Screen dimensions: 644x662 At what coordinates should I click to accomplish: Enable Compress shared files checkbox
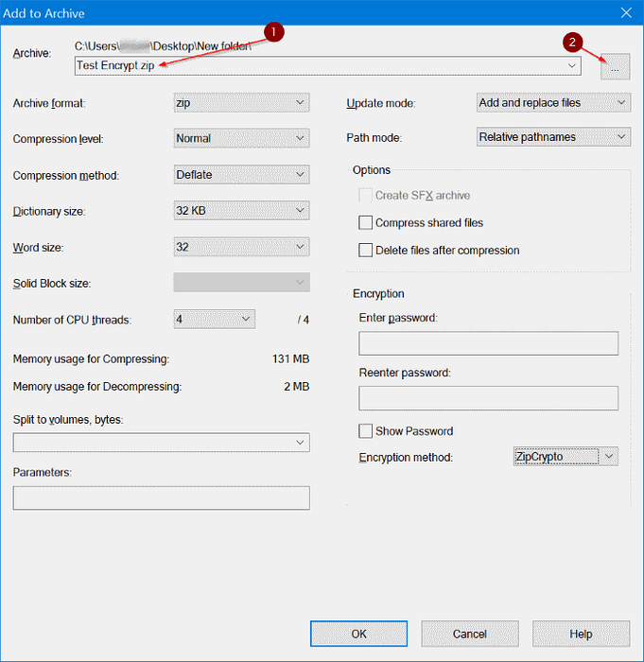(x=366, y=223)
